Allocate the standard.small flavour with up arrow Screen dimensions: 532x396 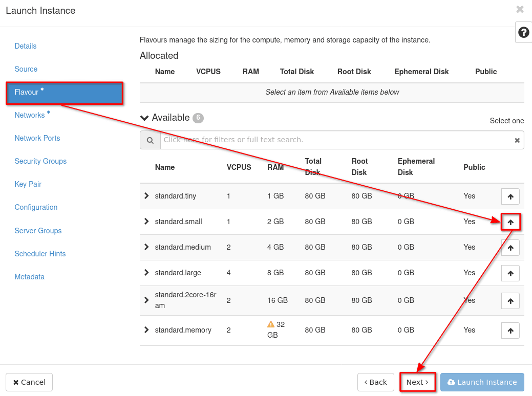point(510,222)
